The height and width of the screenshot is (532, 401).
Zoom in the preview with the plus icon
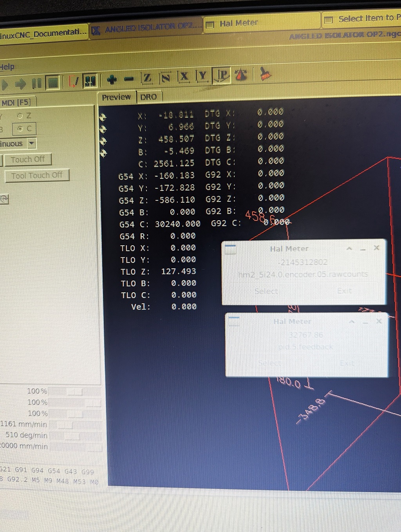click(112, 80)
